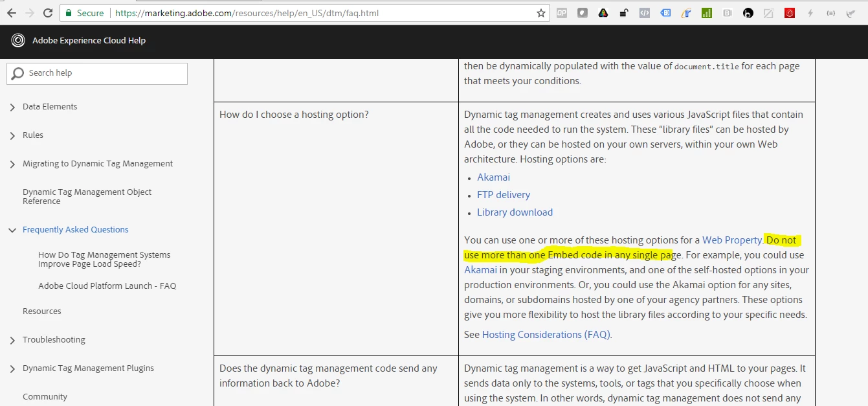Open the gray B extension icon
This screenshot has width=868, height=406.
728,13
